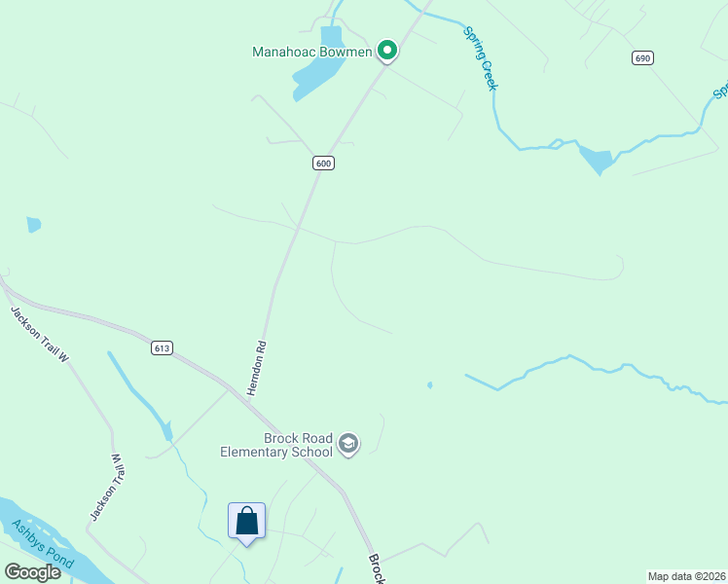Click the upper Jackson Trail W label

click(x=40, y=334)
